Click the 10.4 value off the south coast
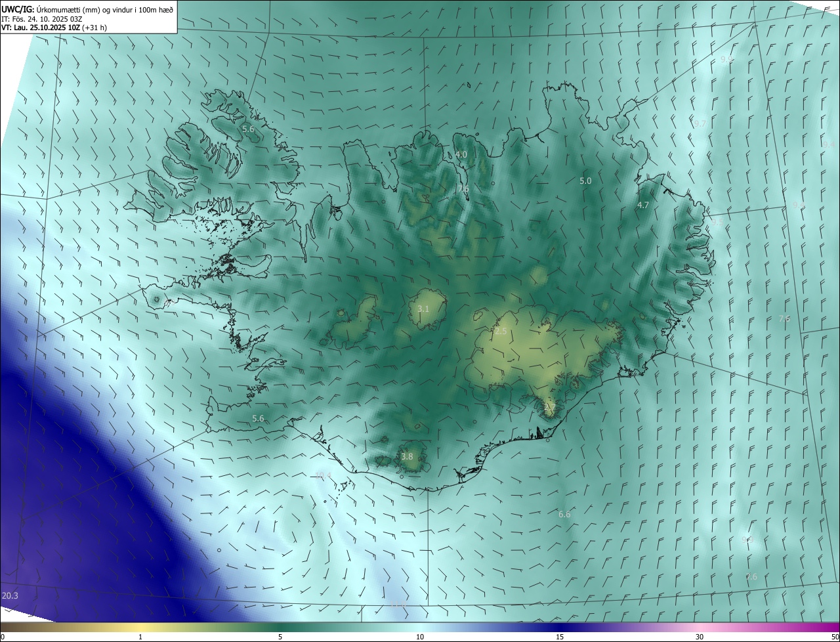 click(x=324, y=475)
